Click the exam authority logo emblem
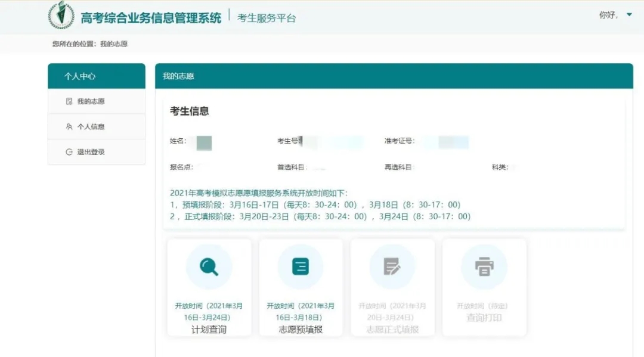The width and height of the screenshot is (644, 357). coord(61,15)
